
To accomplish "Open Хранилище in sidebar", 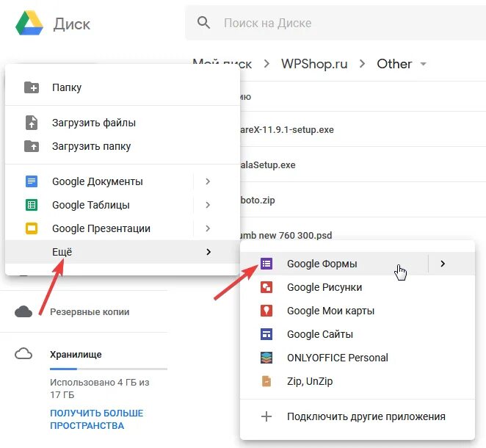I will tap(76, 355).
